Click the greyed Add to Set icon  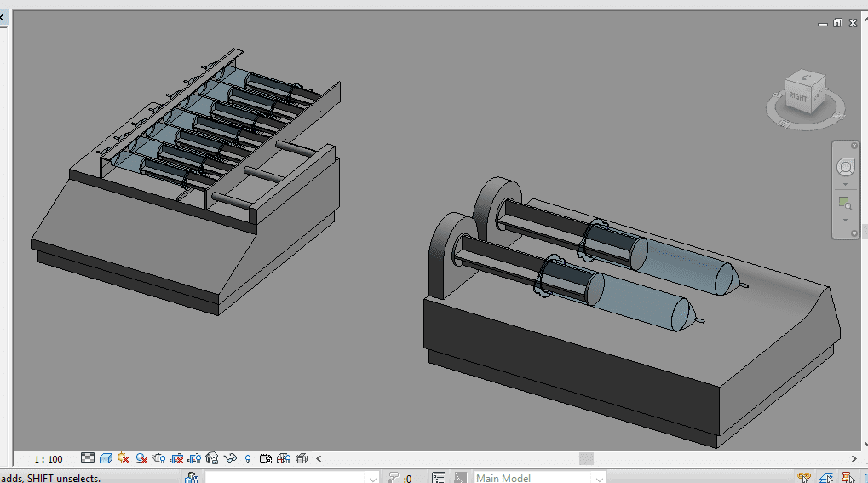[x=460, y=477]
